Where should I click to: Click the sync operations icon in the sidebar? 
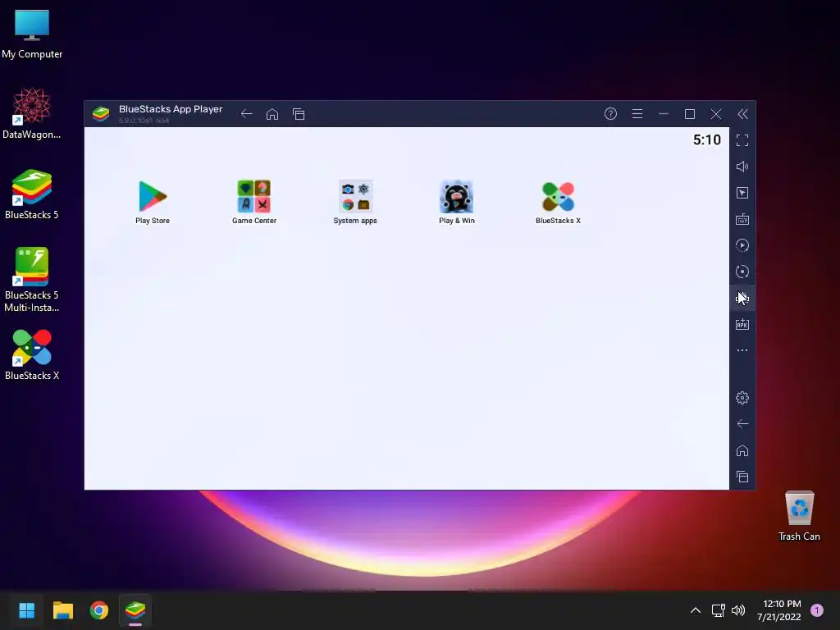[742, 272]
